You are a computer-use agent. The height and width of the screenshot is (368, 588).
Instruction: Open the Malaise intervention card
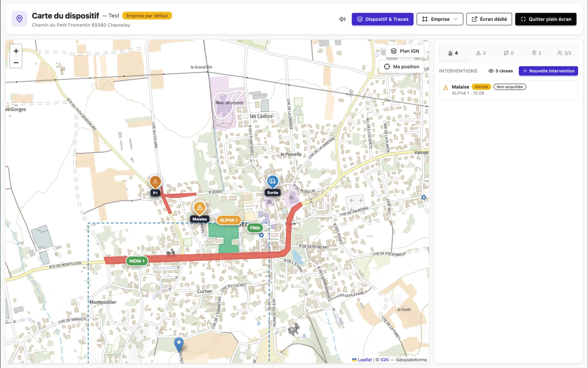509,90
